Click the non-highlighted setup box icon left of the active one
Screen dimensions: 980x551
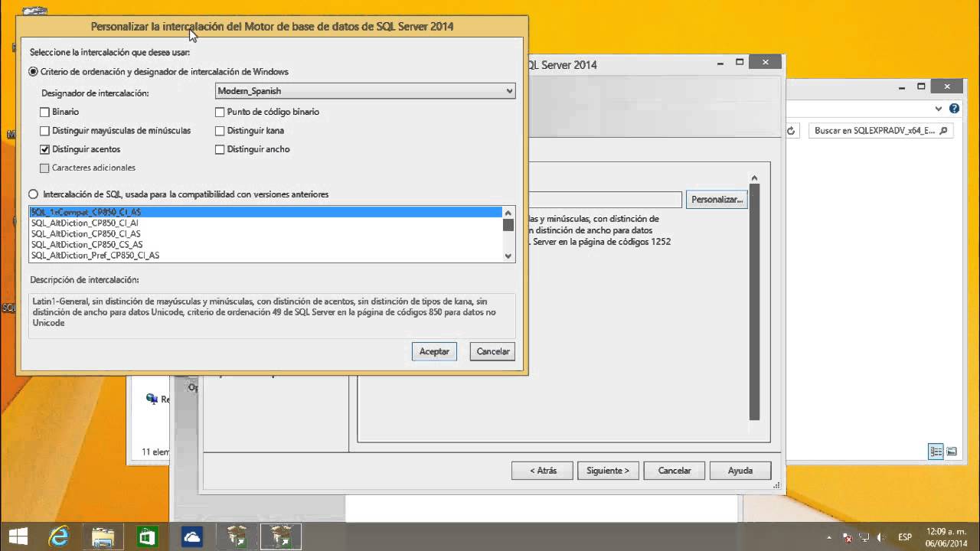(237, 536)
